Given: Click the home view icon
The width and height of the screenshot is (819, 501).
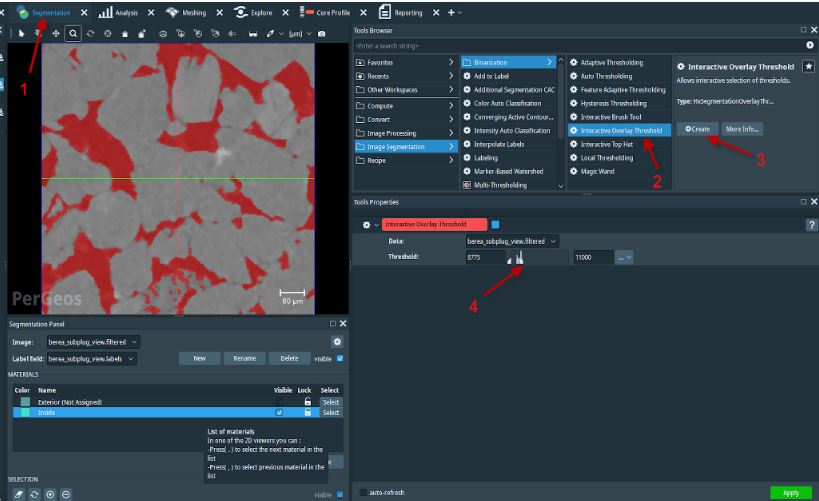Looking at the screenshot, I should point(125,33).
